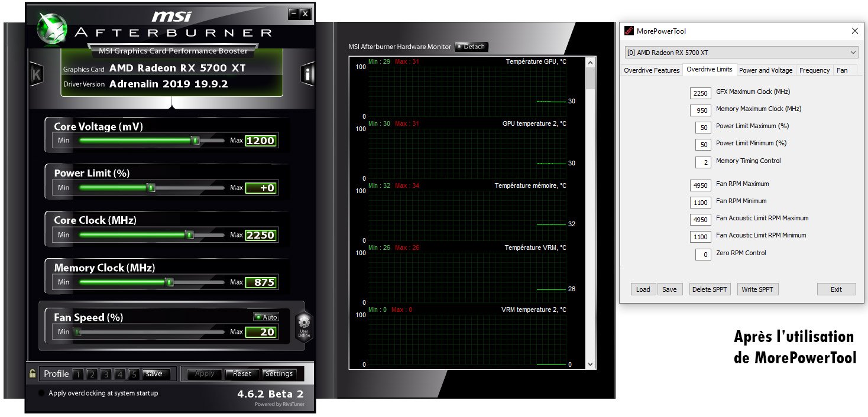This screenshot has width=868, height=417.
Task: Click the Reset button in Afterburner
Action: 242,374
